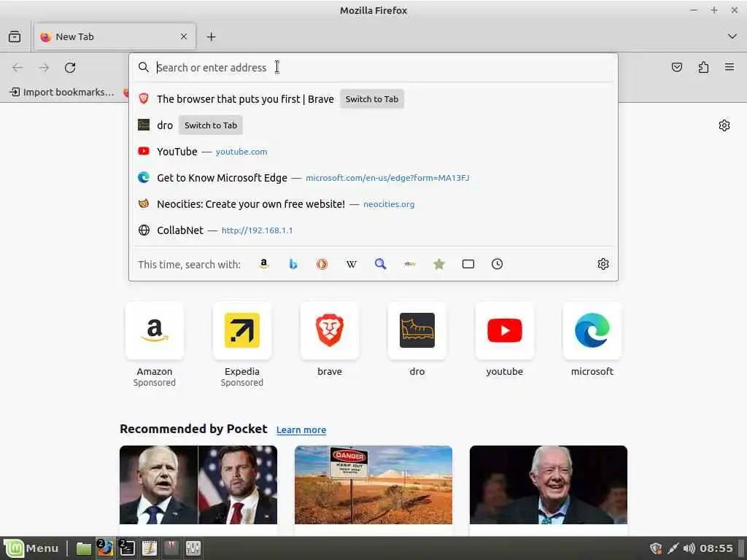Choose the YouTube youtube.com suggestion
This screenshot has height=560, width=747.
click(373, 152)
